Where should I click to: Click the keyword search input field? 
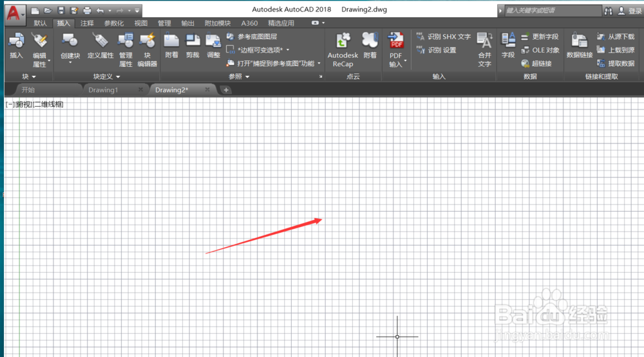point(553,11)
